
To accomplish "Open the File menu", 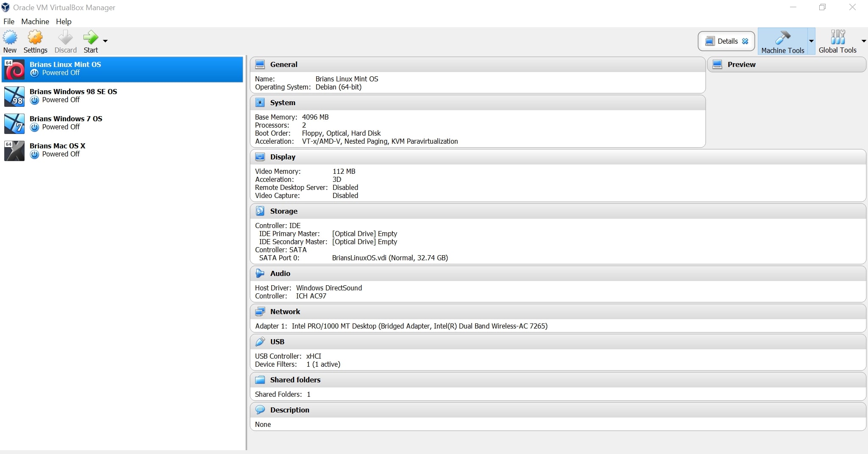I will pos(9,21).
